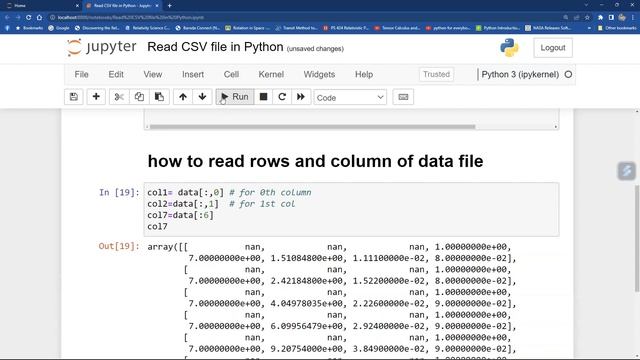This screenshot has width=640, height=360.
Task: Click the Jupyter logo
Action: coord(102,47)
